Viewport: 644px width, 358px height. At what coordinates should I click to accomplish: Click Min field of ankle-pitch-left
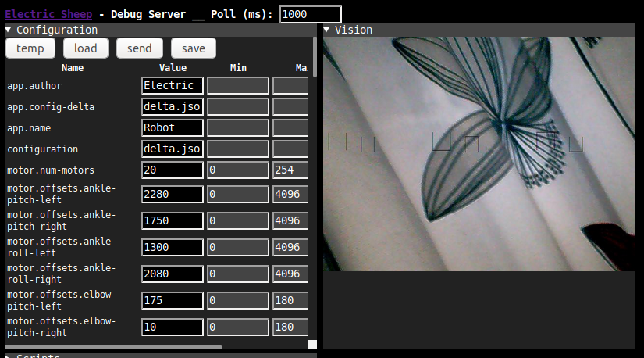[238, 194]
